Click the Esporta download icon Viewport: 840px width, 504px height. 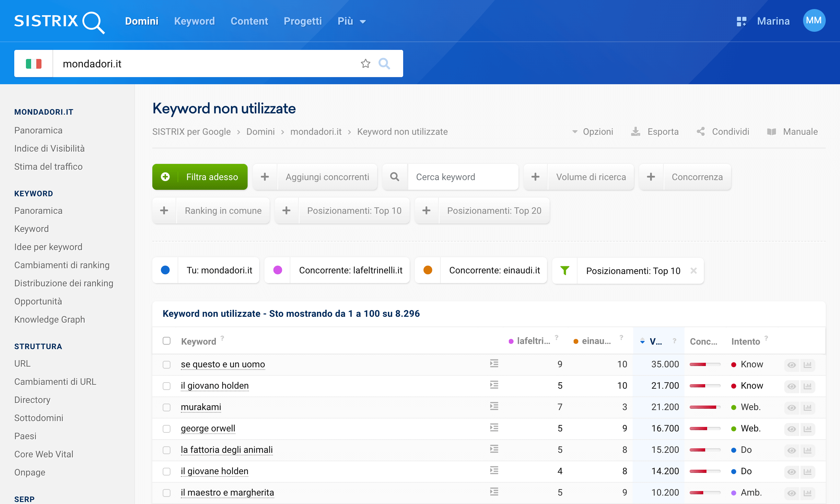(x=636, y=132)
